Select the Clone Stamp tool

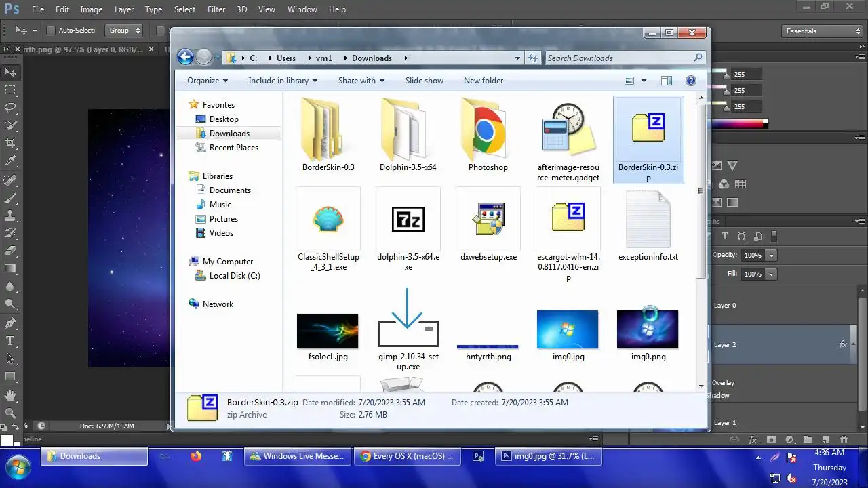point(10,216)
